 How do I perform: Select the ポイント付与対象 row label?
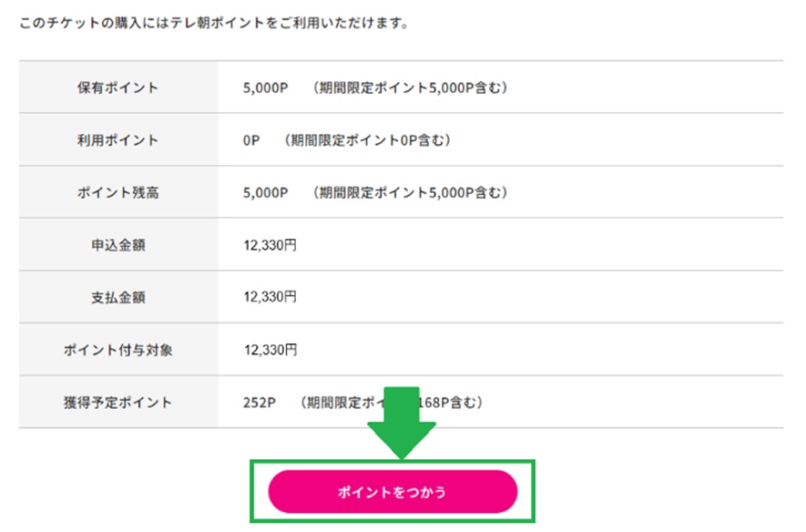point(118,350)
